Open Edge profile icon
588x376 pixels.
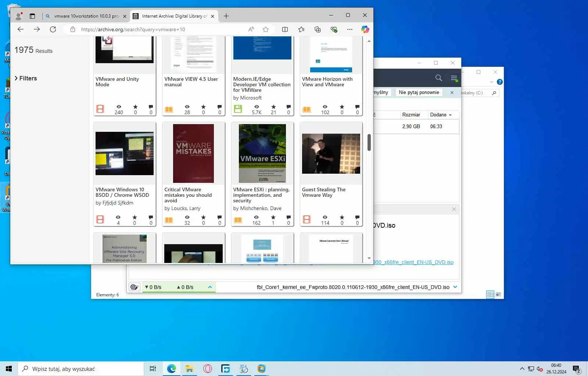[x=18, y=16]
